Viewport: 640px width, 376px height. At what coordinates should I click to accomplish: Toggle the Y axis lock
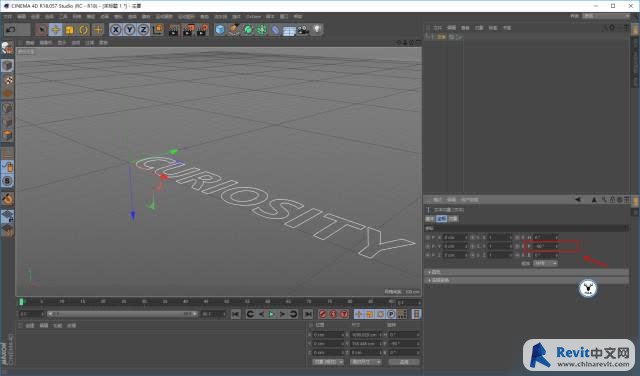[130, 29]
